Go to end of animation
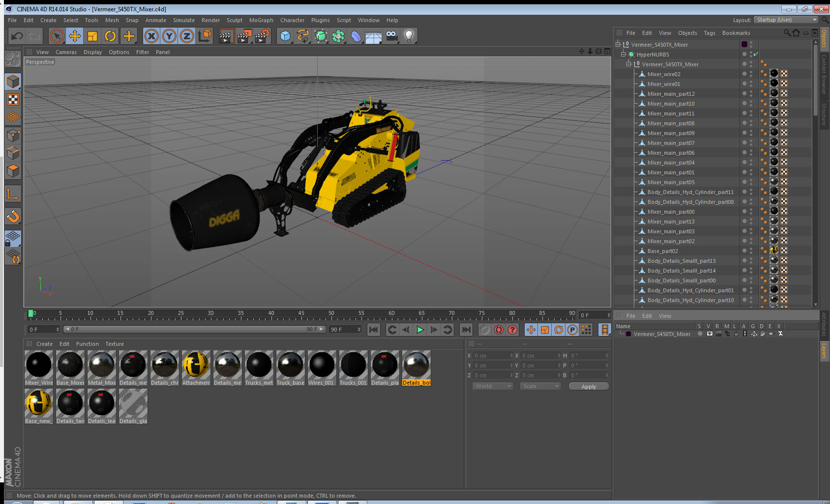Viewport: 830px width, 504px height. (x=466, y=330)
